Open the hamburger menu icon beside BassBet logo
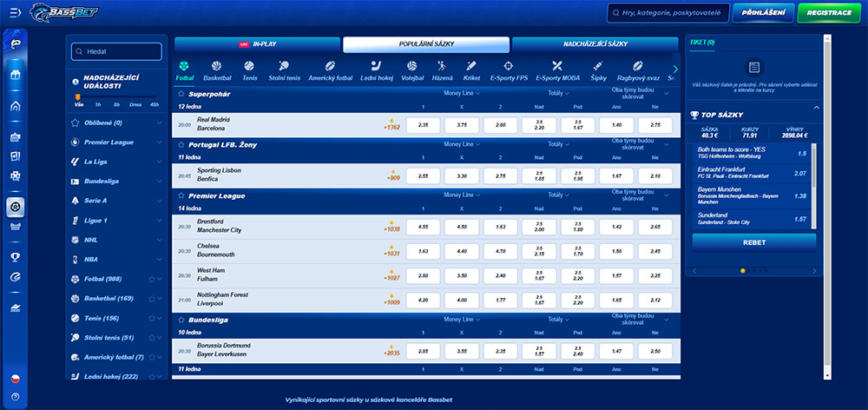868x410 pixels. 16,12
